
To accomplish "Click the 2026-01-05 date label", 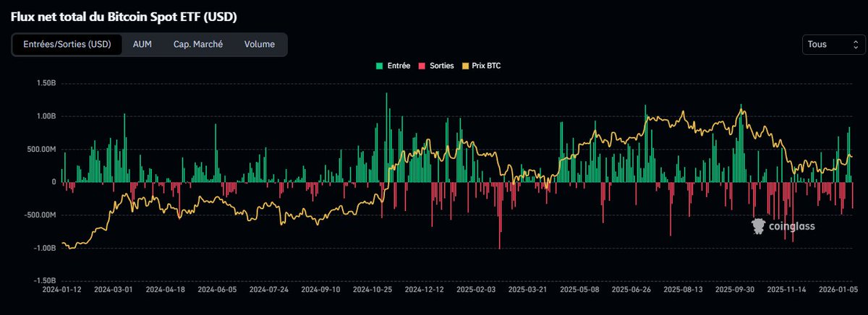I will (x=837, y=290).
